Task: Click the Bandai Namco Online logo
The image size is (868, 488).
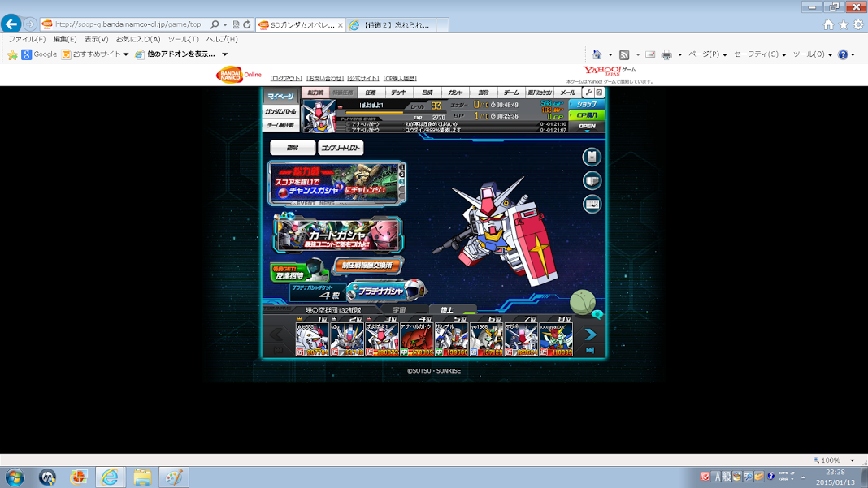Action: click(x=239, y=75)
